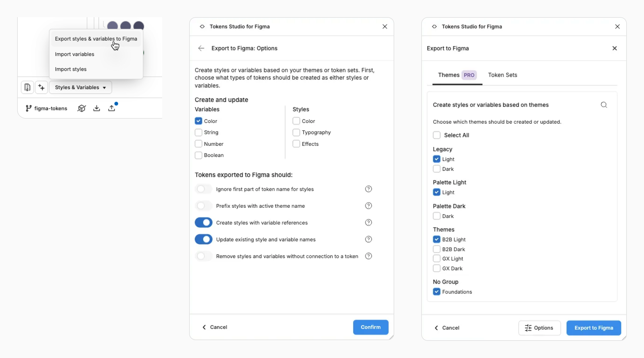Choose Import variables from the context menu
This screenshot has height=358, width=644.
point(75,54)
